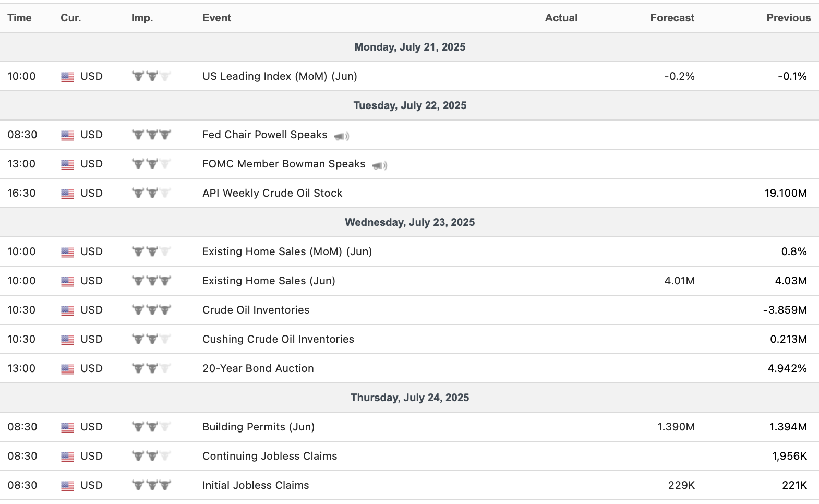
Task: Open API Weekly Crude Oil Stock event
Action: pos(272,193)
